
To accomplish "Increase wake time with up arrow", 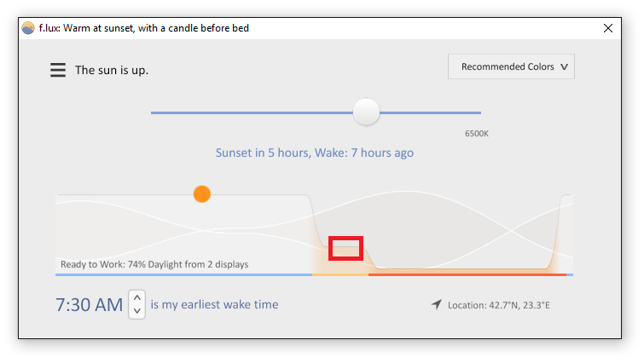I will (137, 297).
